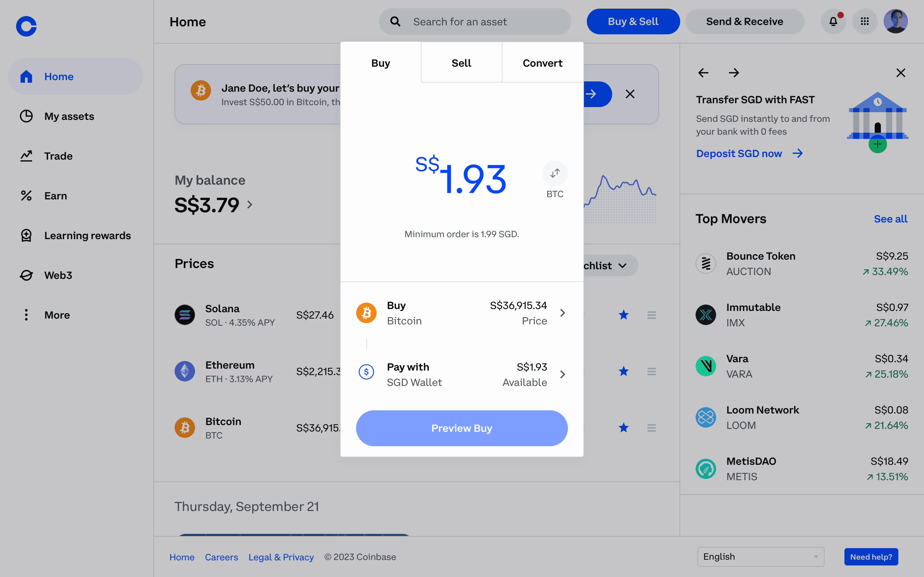The image size is (924, 577).
Task: Swap SGD and BTC input with the arrows icon
Action: coord(555,174)
